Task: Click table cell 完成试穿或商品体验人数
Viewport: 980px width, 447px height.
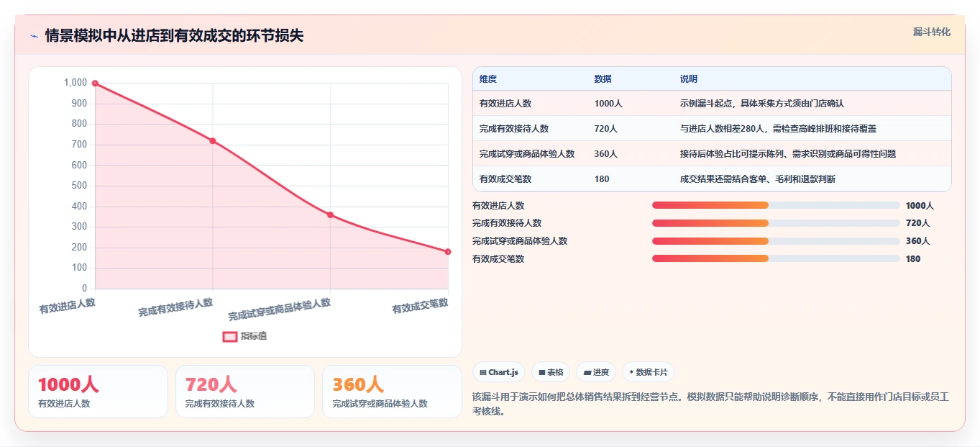Action: pos(527,154)
